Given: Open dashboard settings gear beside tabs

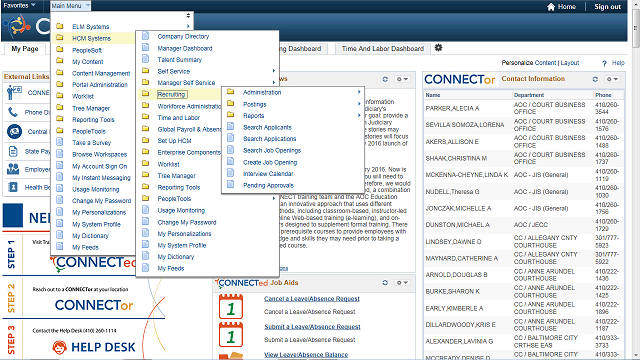Looking at the screenshot, I should (x=438, y=48).
